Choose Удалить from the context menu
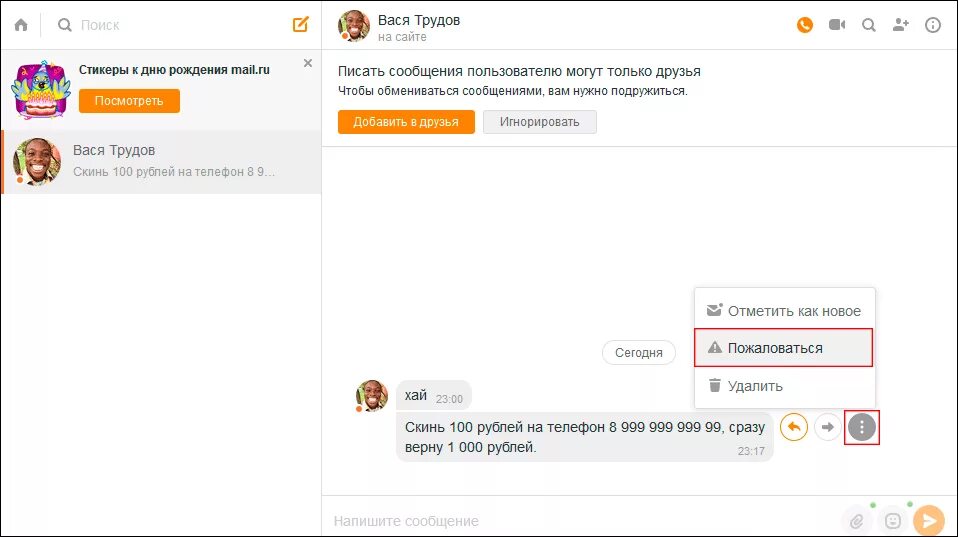958x537 pixels. pos(784,386)
